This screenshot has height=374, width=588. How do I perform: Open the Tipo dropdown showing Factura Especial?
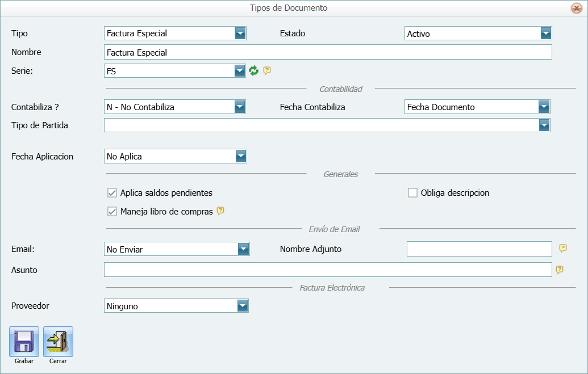[x=240, y=33]
